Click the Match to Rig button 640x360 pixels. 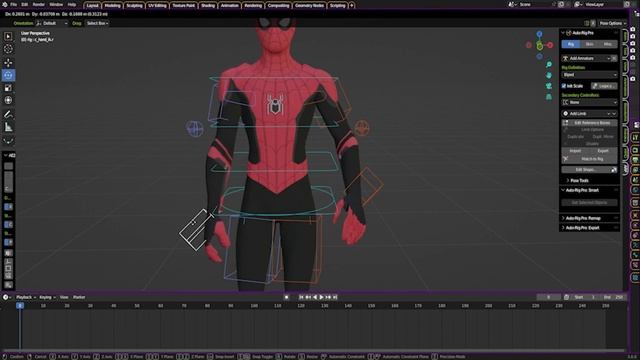(589, 159)
